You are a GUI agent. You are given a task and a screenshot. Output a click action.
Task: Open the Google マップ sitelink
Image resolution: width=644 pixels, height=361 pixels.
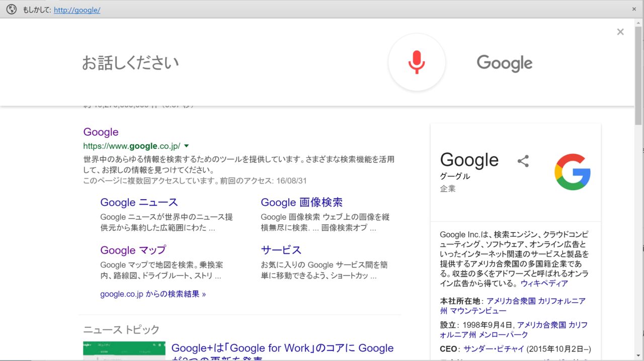point(133,250)
